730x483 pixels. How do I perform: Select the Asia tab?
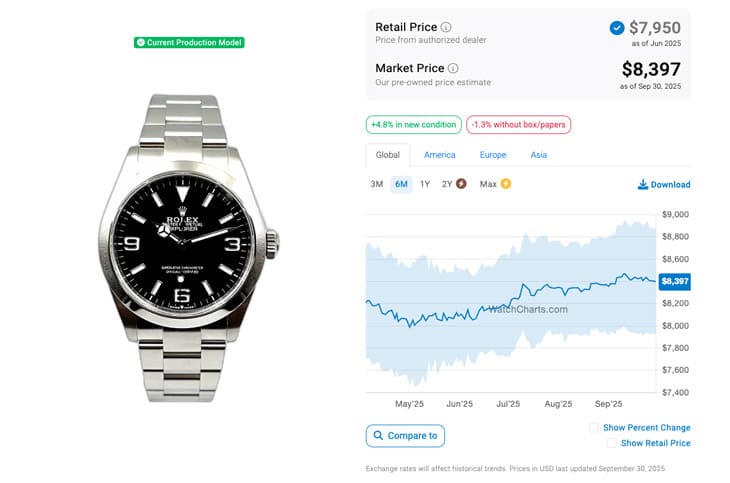pos(538,155)
